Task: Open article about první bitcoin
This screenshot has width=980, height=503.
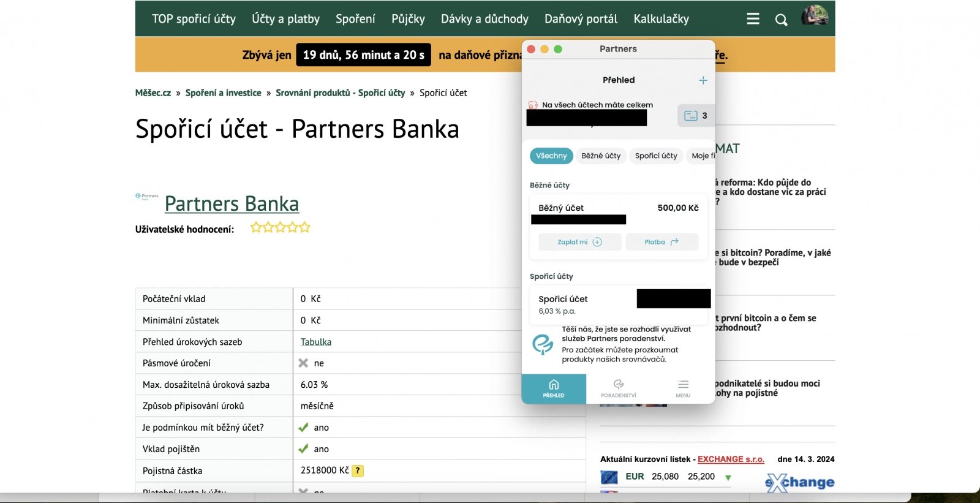Action: tap(766, 323)
